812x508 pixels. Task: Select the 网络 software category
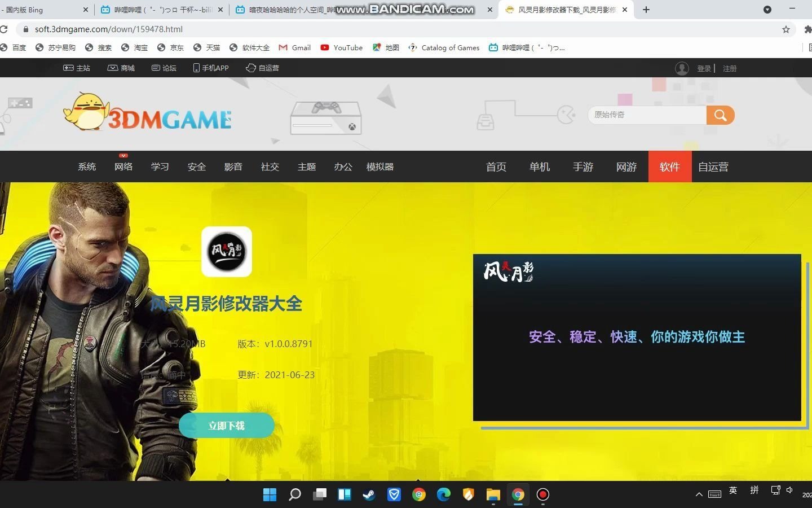[123, 167]
